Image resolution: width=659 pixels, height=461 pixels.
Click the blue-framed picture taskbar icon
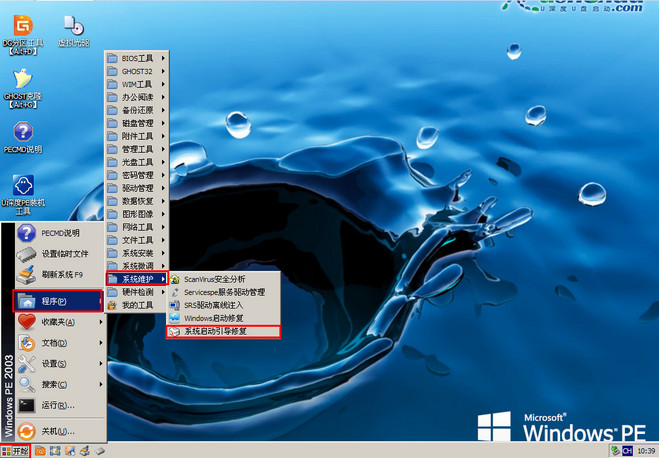coord(55,451)
